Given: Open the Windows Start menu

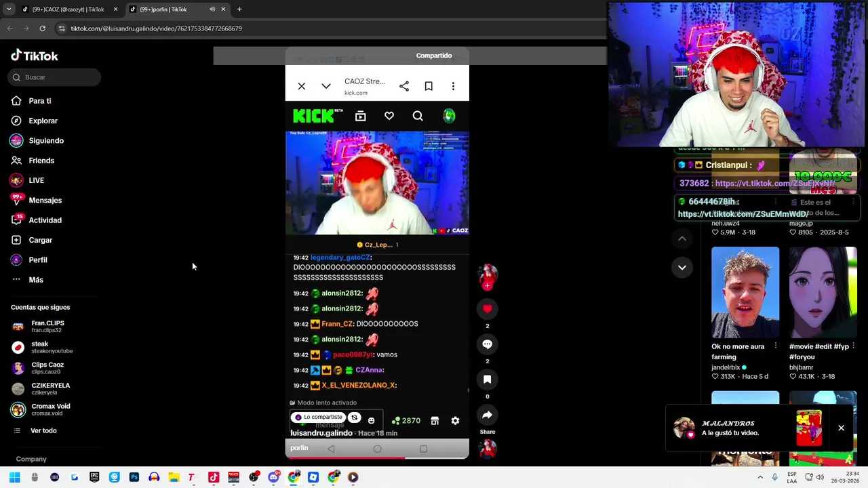Looking at the screenshot, I should (14, 477).
